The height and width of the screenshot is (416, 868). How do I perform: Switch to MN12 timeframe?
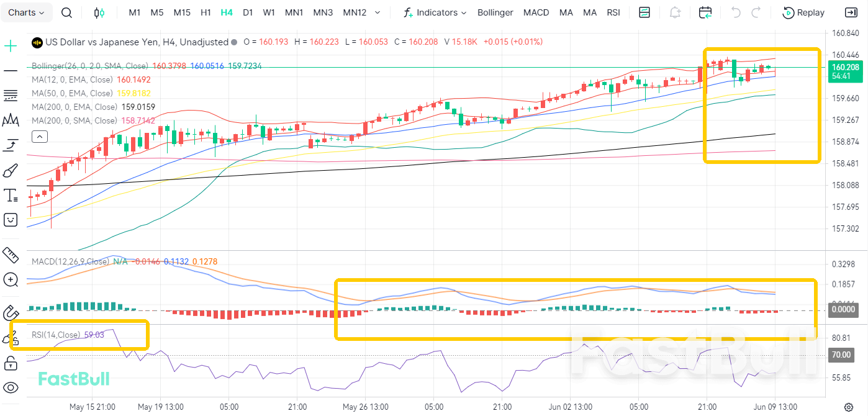pos(355,12)
